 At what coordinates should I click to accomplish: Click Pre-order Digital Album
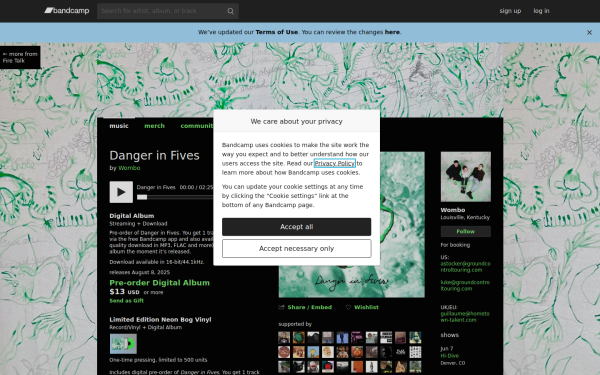coord(160,283)
